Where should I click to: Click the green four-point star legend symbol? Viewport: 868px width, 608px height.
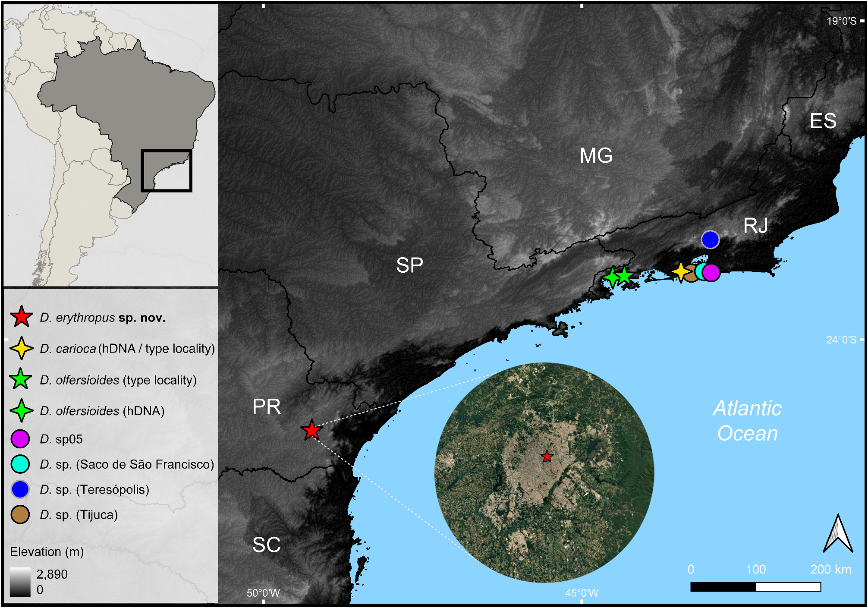point(21,410)
